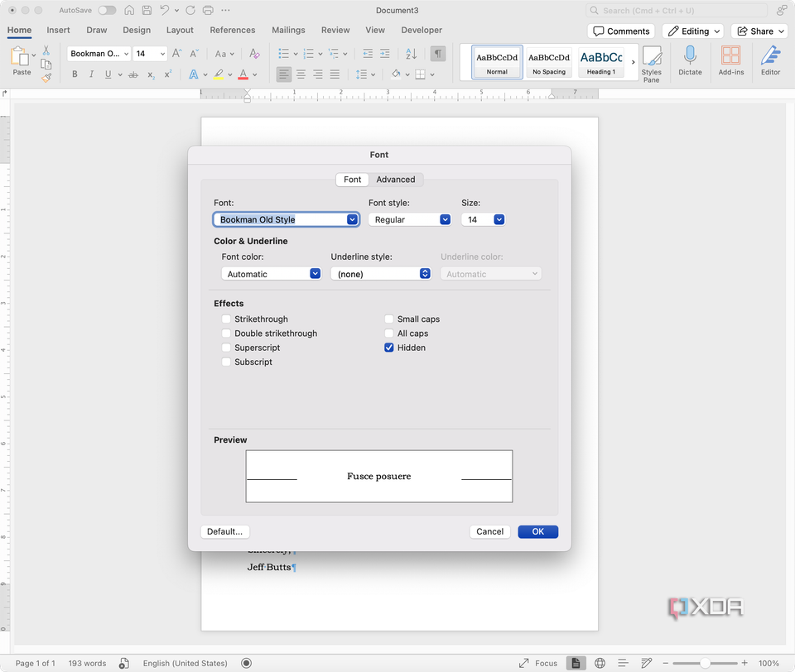Open the Layout ribbon tab
This screenshot has height=672, width=795.
pyautogui.click(x=180, y=30)
